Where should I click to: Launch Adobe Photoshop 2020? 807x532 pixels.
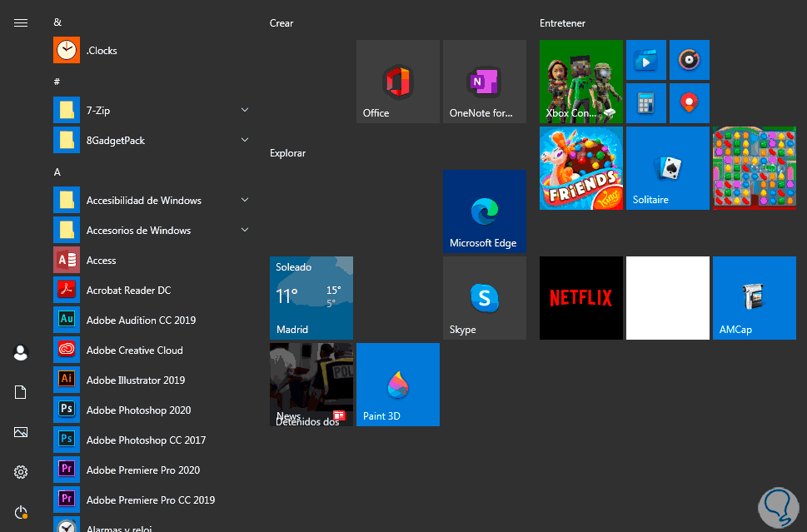click(152, 410)
